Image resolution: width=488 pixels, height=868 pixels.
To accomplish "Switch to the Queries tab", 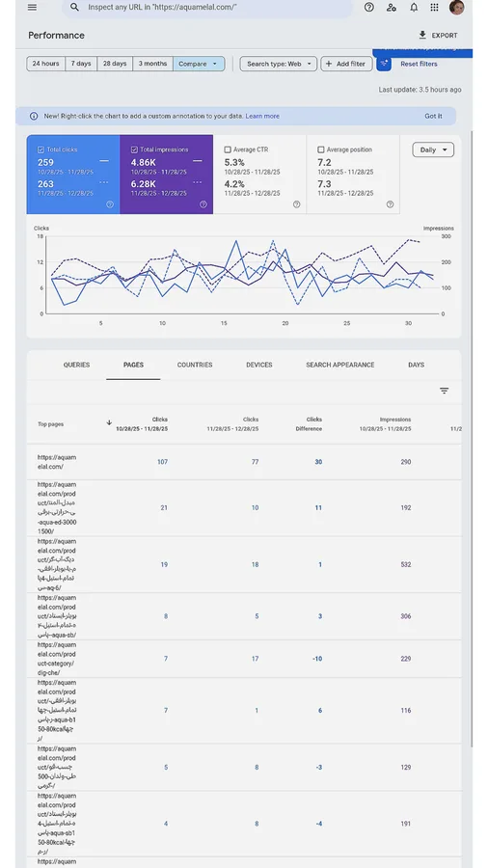I will click(76, 365).
